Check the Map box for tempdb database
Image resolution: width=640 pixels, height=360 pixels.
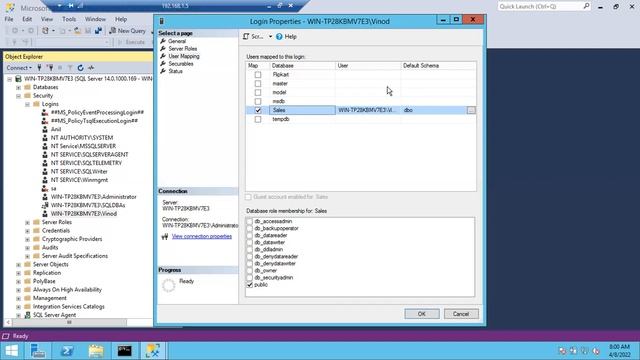pyautogui.click(x=258, y=119)
